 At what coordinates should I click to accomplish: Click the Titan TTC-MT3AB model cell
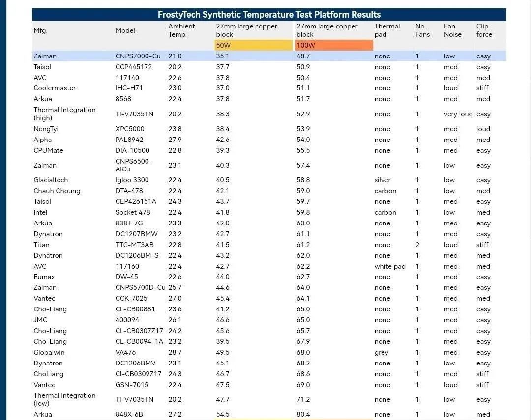click(134, 245)
